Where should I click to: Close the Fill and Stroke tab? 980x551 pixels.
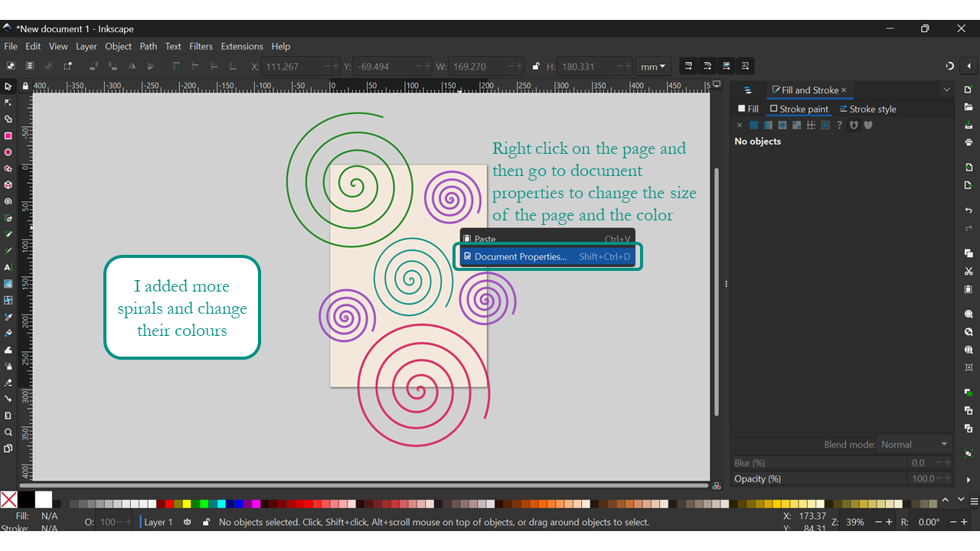(844, 90)
